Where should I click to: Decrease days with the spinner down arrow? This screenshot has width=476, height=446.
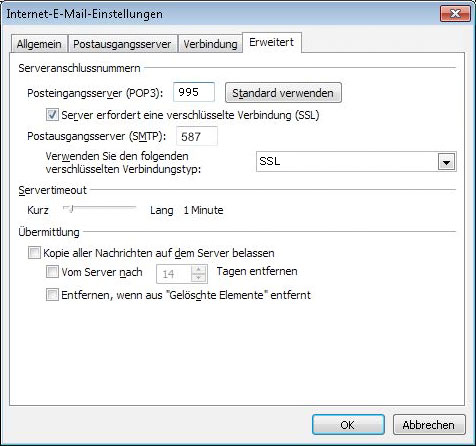point(199,278)
